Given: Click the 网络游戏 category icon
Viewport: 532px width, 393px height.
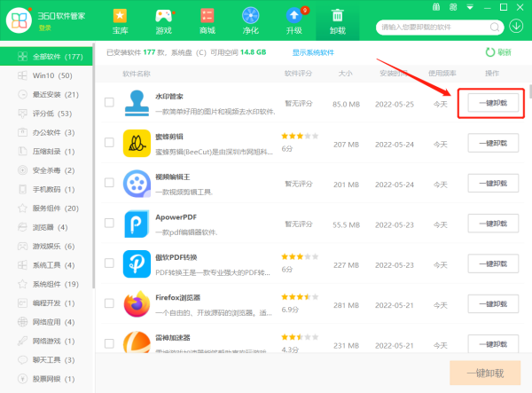Looking at the screenshot, I should [x=22, y=341].
